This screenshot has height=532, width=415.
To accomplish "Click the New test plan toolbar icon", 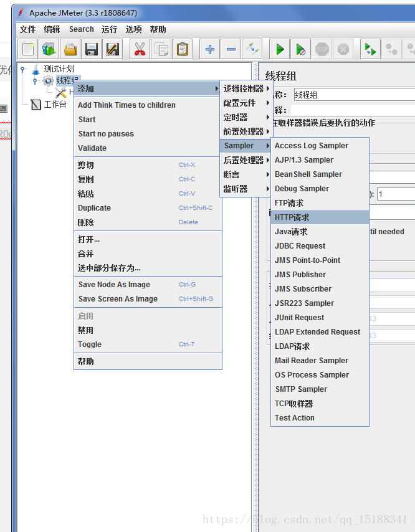I will (x=28, y=50).
